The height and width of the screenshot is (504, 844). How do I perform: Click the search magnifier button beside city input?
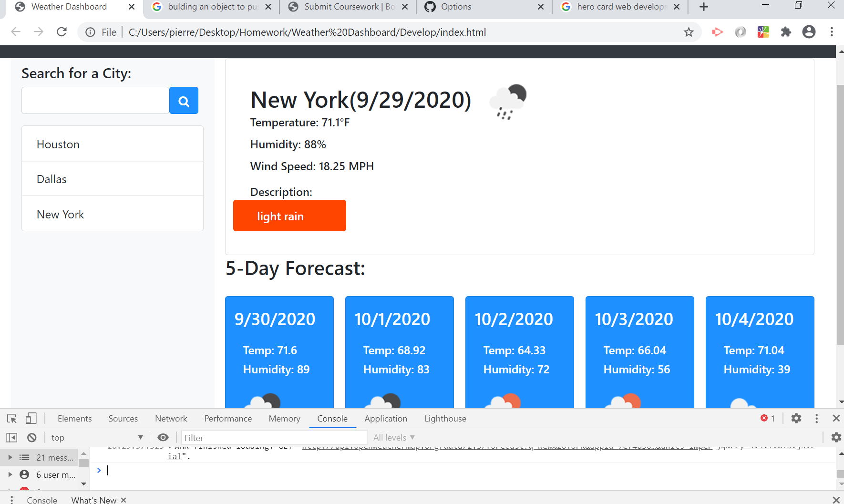[184, 100]
